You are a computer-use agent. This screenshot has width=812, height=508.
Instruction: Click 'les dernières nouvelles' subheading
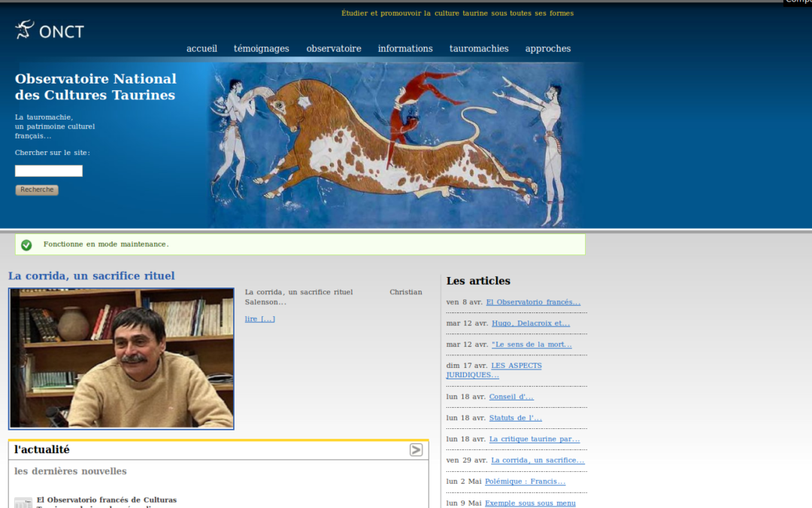[x=71, y=470]
